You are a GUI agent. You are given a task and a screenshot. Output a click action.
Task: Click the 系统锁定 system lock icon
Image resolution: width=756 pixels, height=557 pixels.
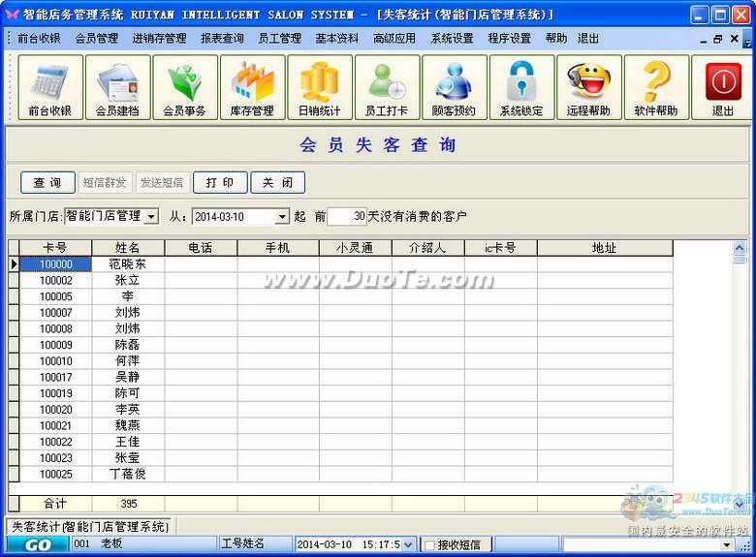click(x=521, y=87)
